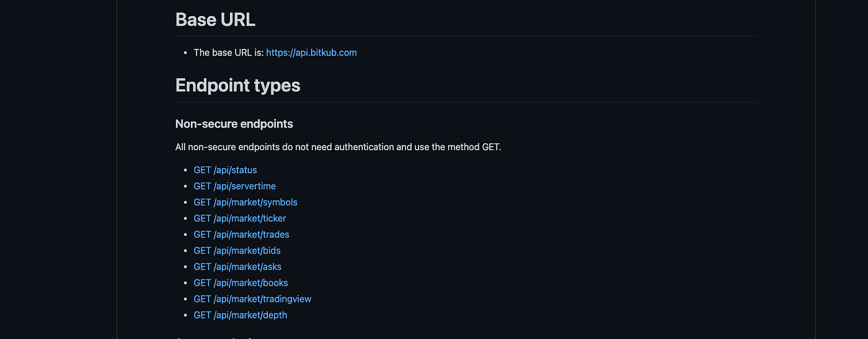Click the bullet beside the base URL item
This screenshot has width=868, height=339.
pyautogui.click(x=185, y=53)
